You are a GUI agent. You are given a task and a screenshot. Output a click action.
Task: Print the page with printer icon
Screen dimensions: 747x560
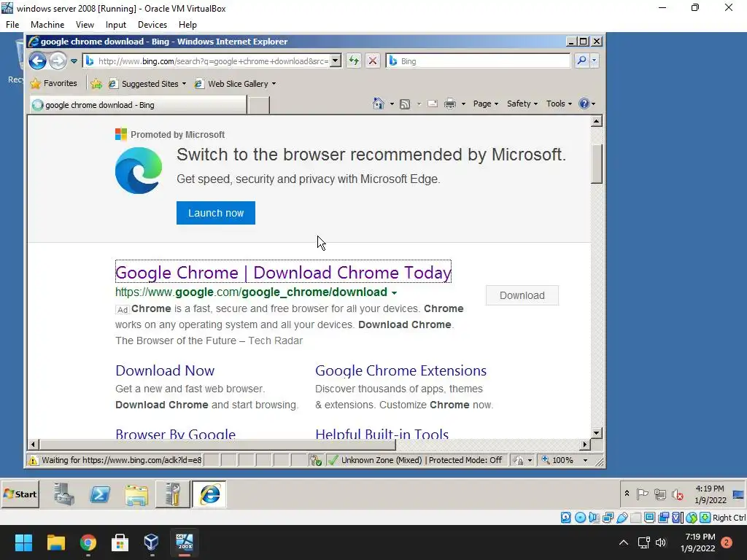coord(449,104)
